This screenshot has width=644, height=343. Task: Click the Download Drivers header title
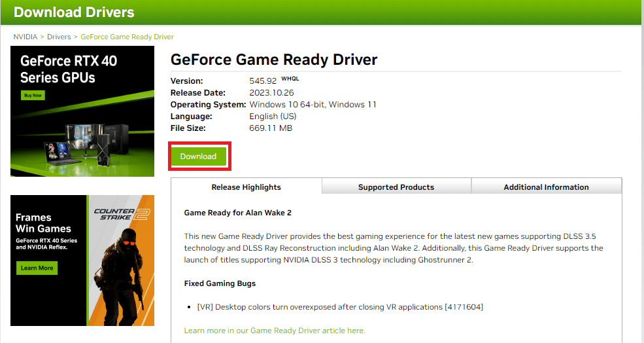74,12
